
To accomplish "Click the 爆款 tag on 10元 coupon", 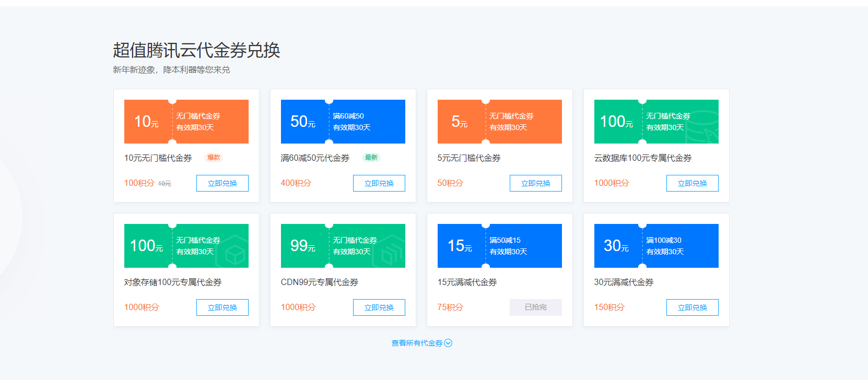I will coord(214,158).
